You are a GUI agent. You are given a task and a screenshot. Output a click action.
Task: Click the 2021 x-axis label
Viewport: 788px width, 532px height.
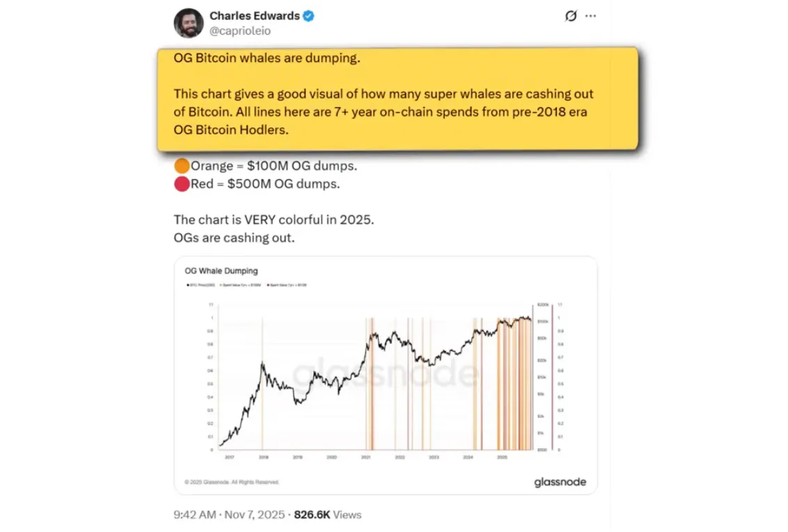365,457
